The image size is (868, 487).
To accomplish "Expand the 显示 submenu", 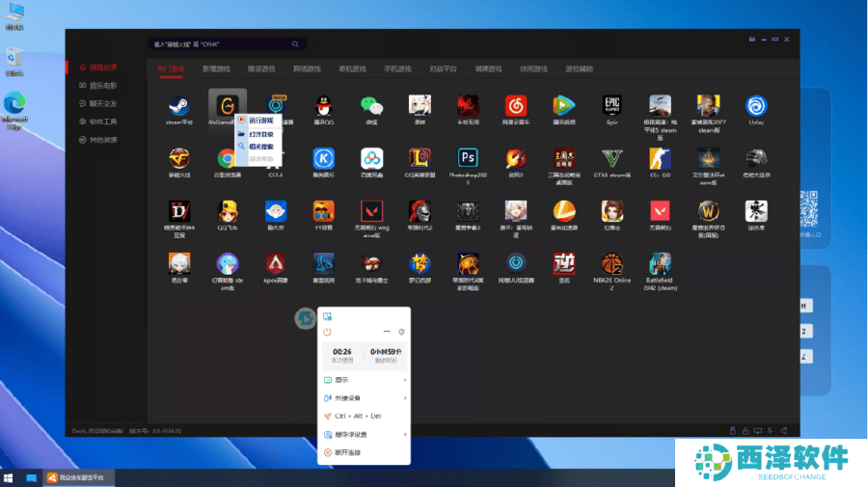I will [365, 380].
